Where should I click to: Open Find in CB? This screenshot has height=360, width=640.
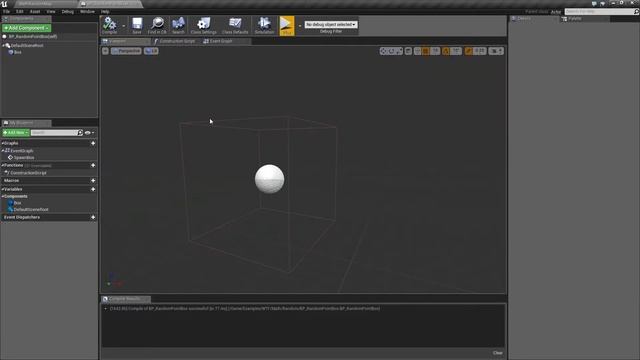click(x=157, y=25)
